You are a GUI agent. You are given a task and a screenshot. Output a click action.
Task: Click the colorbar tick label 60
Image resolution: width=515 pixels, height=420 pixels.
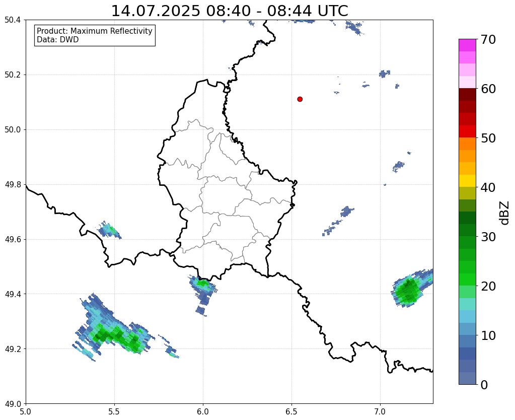coord(488,89)
